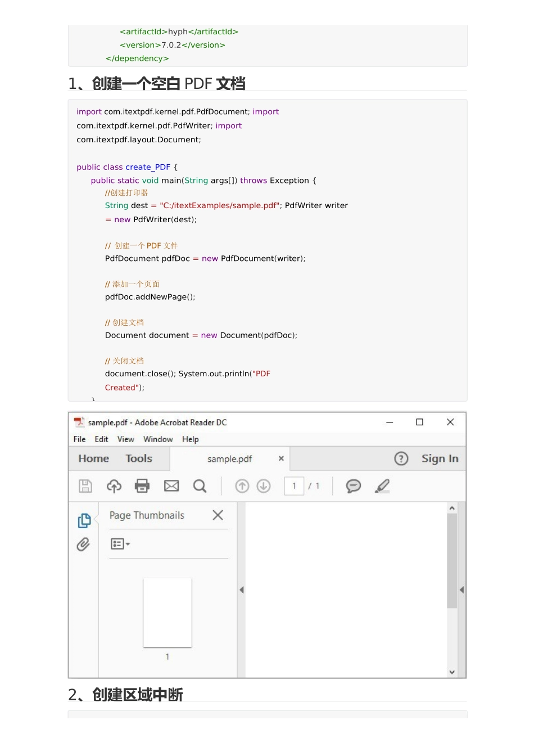The height and width of the screenshot is (756, 534).
Task: Open the Window menu
Action: [158, 439]
